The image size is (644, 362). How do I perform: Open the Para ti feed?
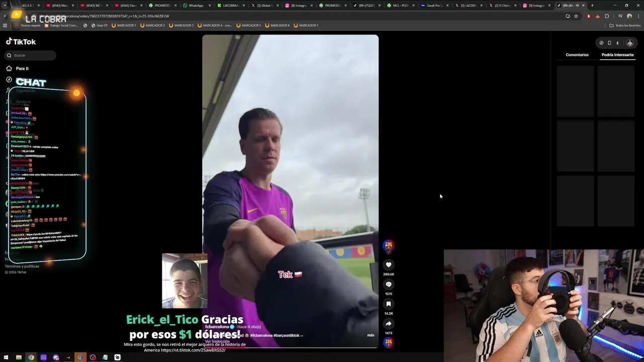tap(22, 68)
